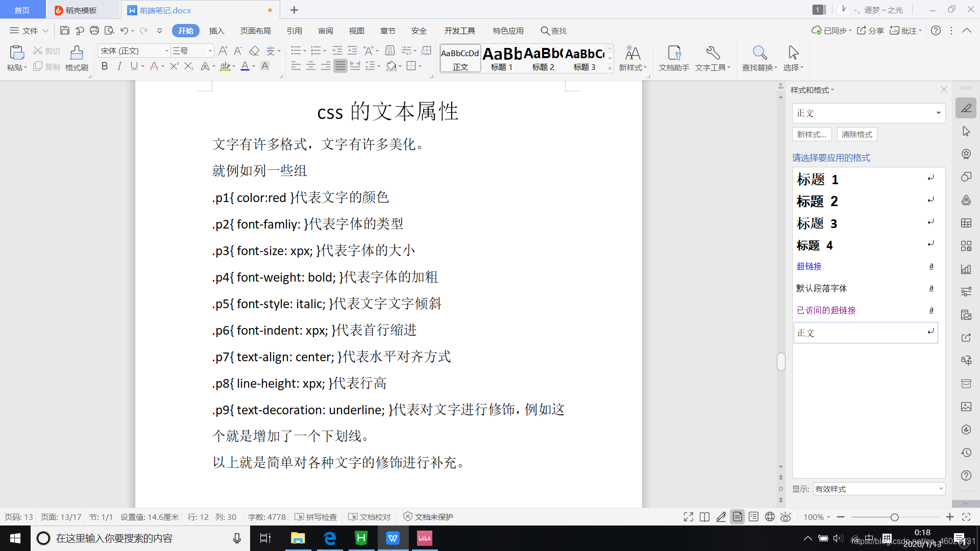
Task: Open Find and Replace magnifier
Action: coord(759,58)
